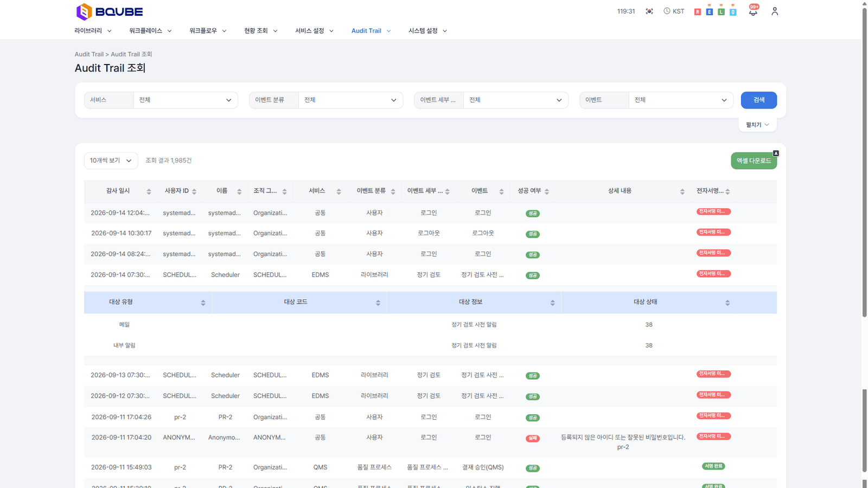Click the 엑셀 다운로드 button
868x488 pixels.
coord(754,160)
